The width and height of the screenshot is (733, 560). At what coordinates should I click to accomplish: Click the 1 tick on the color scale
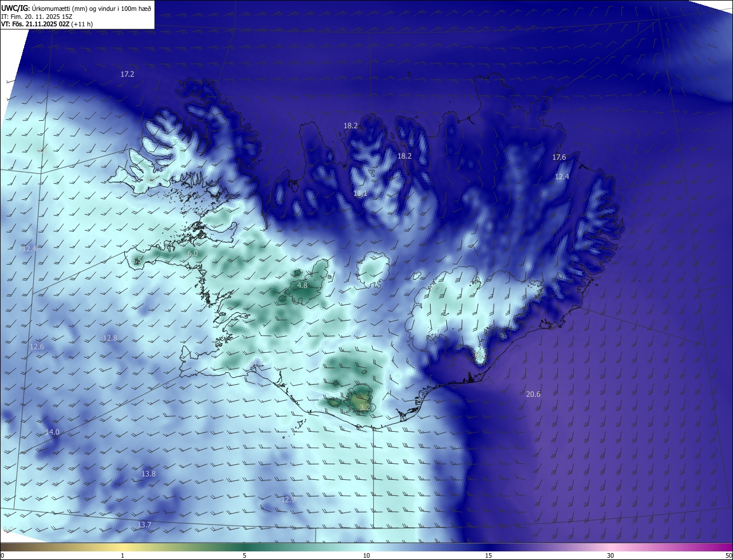pyautogui.click(x=123, y=555)
